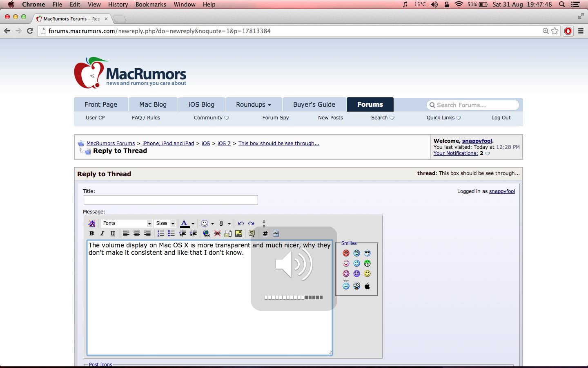Open the Bookmarks menu in menu bar
This screenshot has height=368, width=588.
[x=151, y=4]
